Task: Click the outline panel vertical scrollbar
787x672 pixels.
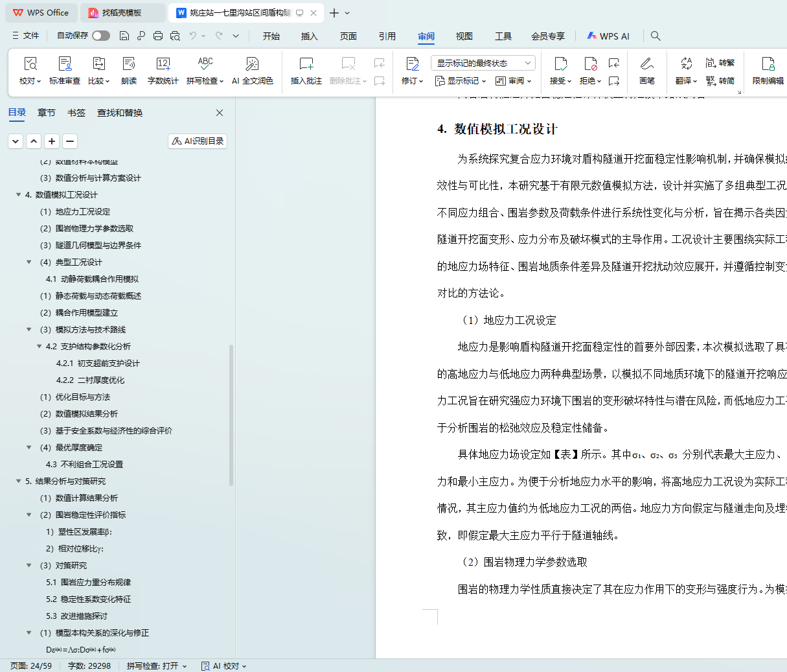Action: (x=231, y=415)
